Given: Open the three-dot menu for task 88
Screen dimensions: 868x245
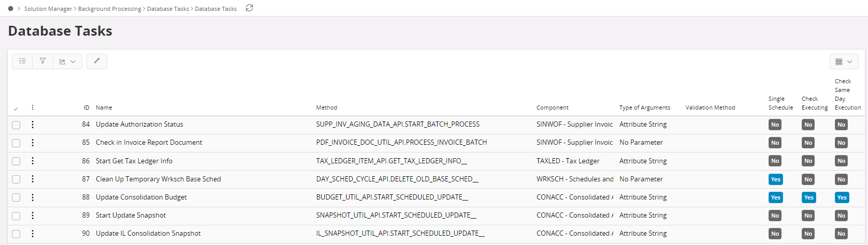Looking at the screenshot, I should pyautogui.click(x=33, y=197).
